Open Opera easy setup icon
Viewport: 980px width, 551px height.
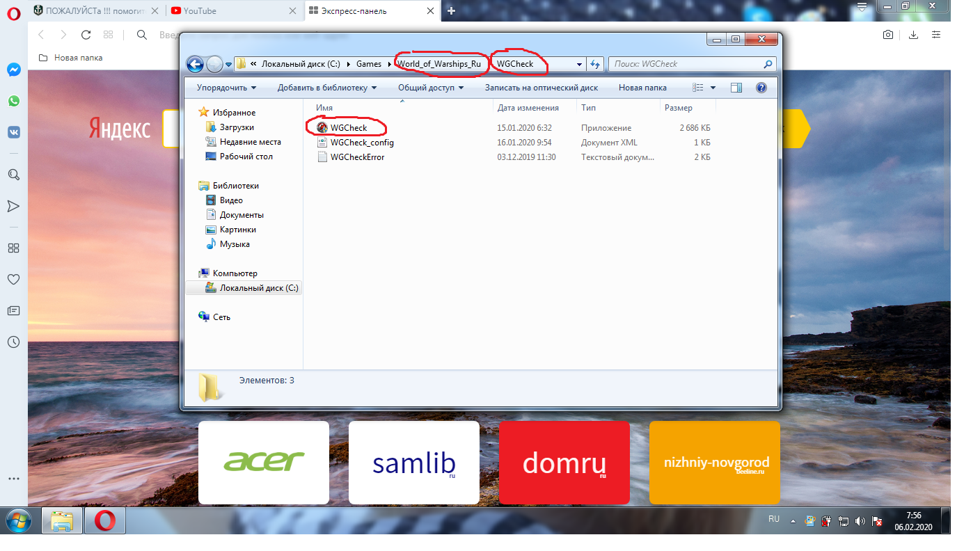tap(937, 35)
